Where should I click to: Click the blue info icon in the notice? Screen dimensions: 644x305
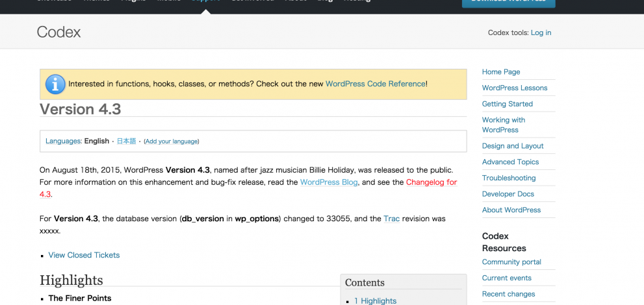tap(55, 84)
